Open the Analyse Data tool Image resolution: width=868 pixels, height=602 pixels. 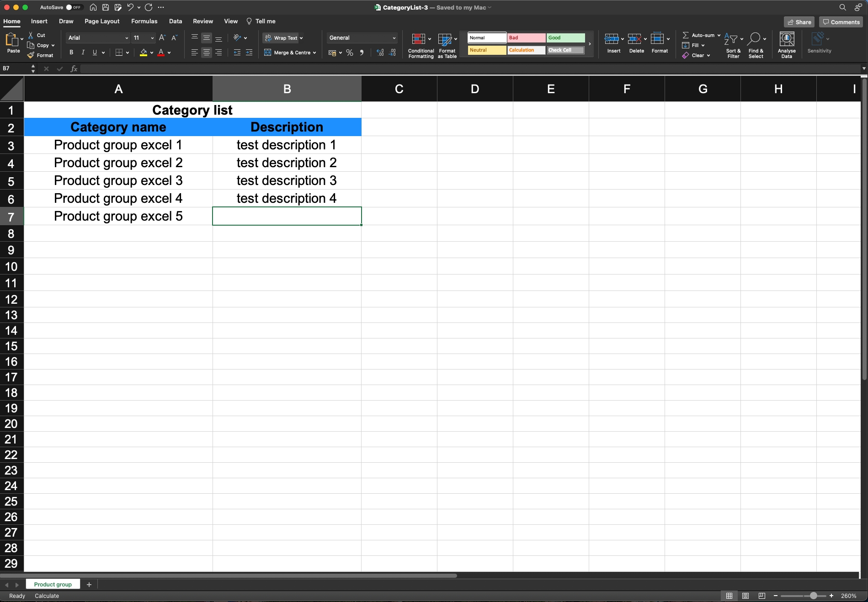click(x=786, y=45)
